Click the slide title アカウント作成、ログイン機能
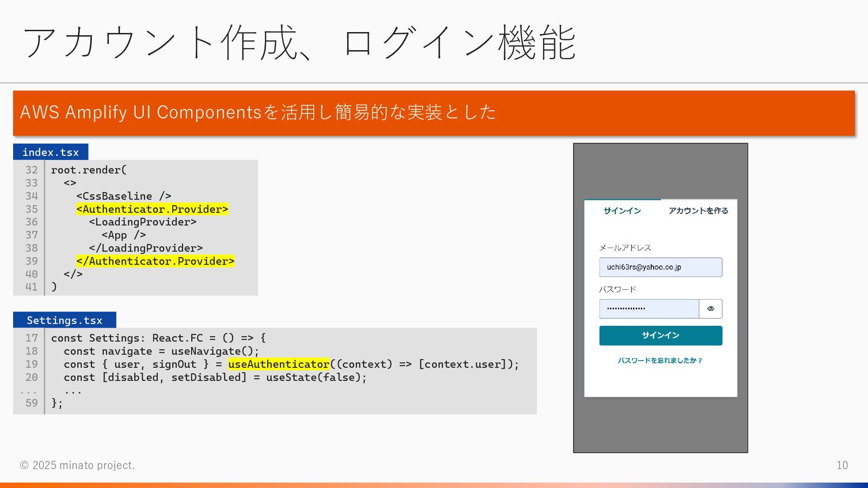Image resolution: width=868 pixels, height=488 pixels. click(x=299, y=43)
